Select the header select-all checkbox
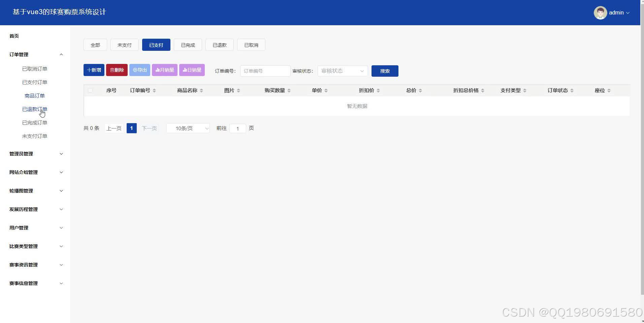 90,90
